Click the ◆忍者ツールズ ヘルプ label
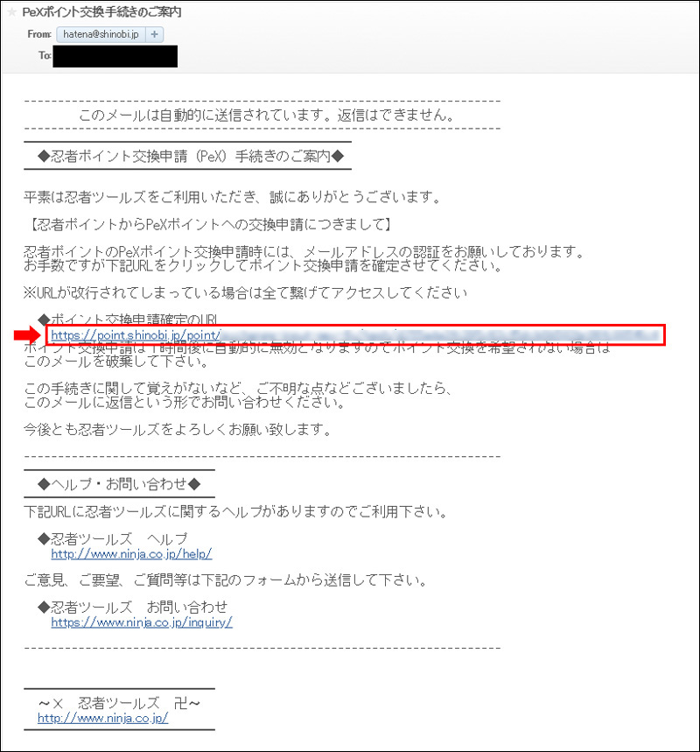Viewport: 700px width, 752px height. click(x=112, y=539)
